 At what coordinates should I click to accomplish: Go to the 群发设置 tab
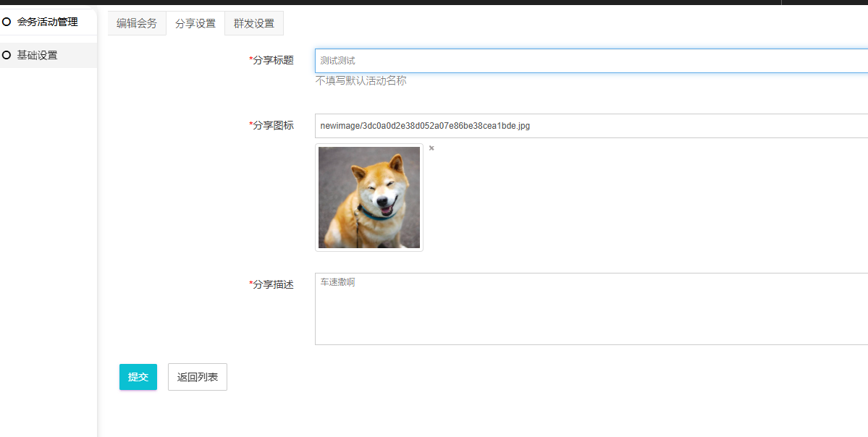tap(254, 23)
